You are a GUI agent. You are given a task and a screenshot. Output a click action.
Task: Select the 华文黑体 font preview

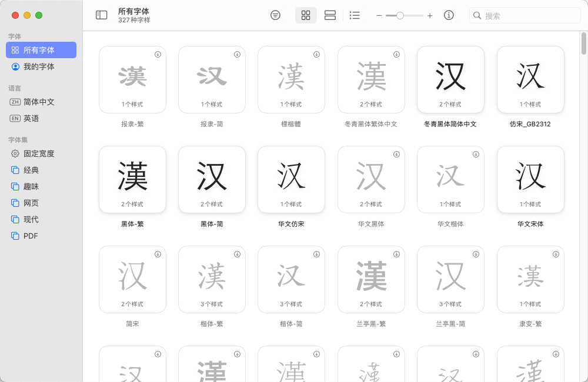[371, 179]
